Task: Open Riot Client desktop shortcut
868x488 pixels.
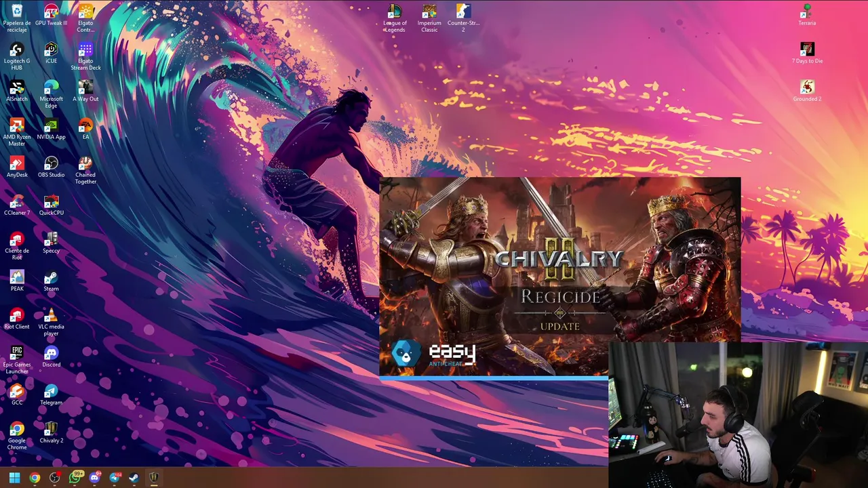Action: pyautogui.click(x=17, y=319)
